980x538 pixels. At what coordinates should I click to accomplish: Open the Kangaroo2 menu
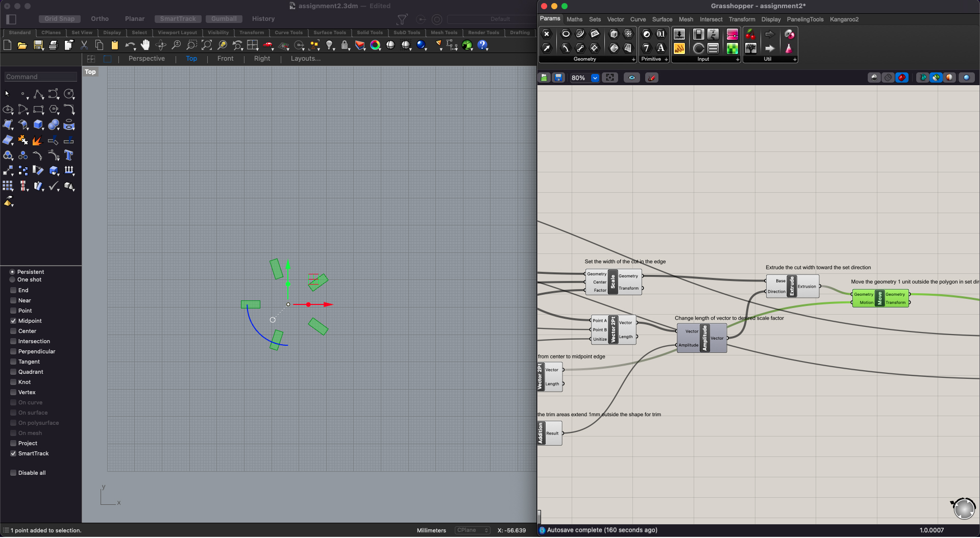tap(844, 19)
